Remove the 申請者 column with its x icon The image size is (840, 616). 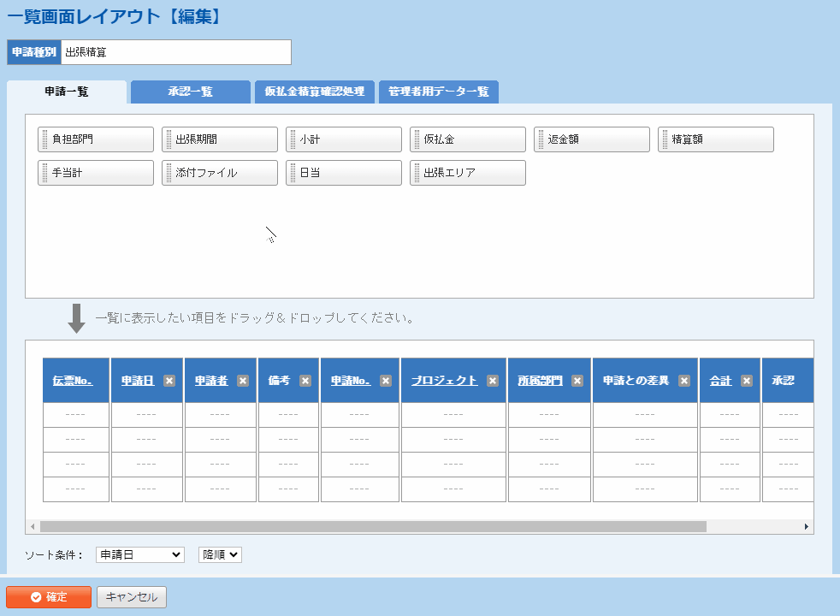click(243, 381)
